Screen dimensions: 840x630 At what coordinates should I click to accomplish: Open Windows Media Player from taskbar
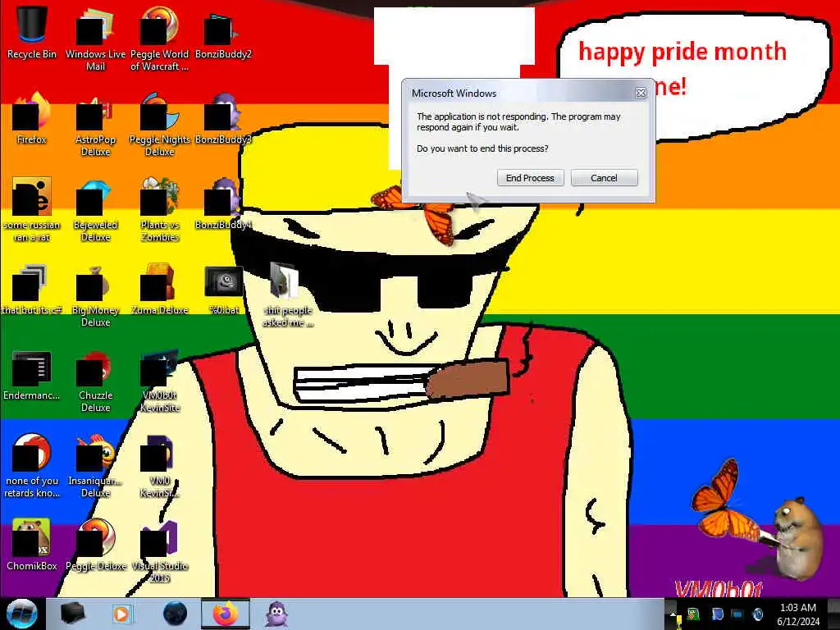coord(122,614)
